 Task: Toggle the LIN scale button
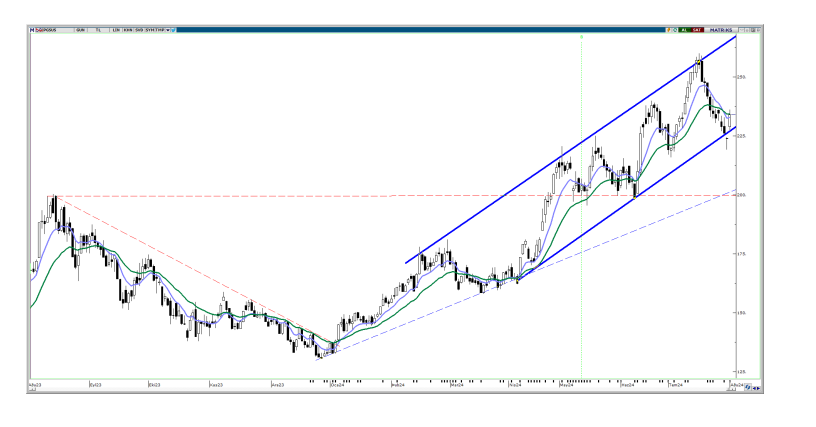116,31
